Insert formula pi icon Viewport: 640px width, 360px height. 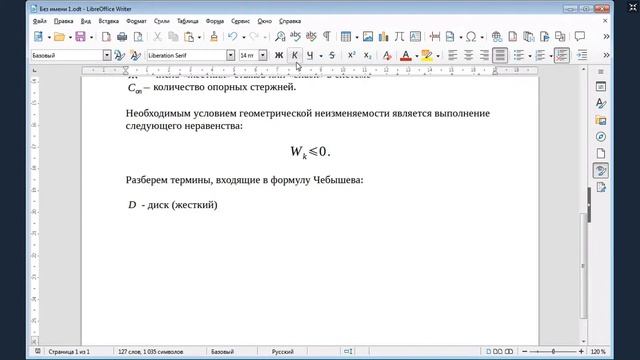(x=399, y=37)
